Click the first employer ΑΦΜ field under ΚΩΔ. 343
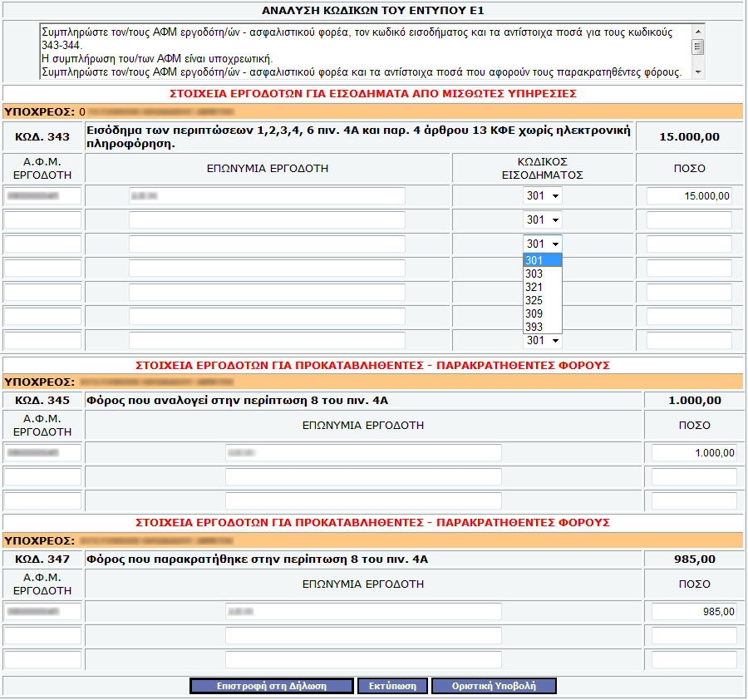Viewport: 748px width, 700px height. tap(43, 195)
